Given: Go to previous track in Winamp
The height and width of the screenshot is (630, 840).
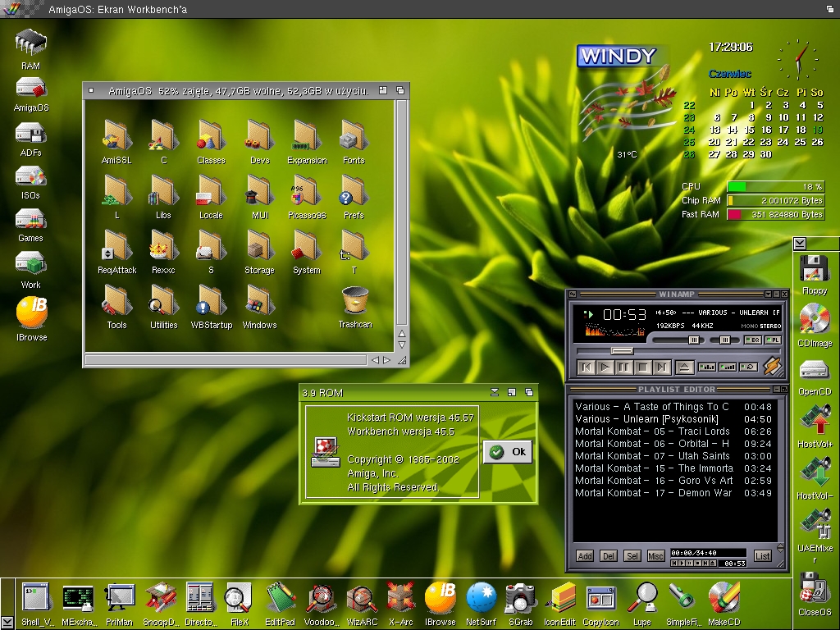Looking at the screenshot, I should (586, 367).
